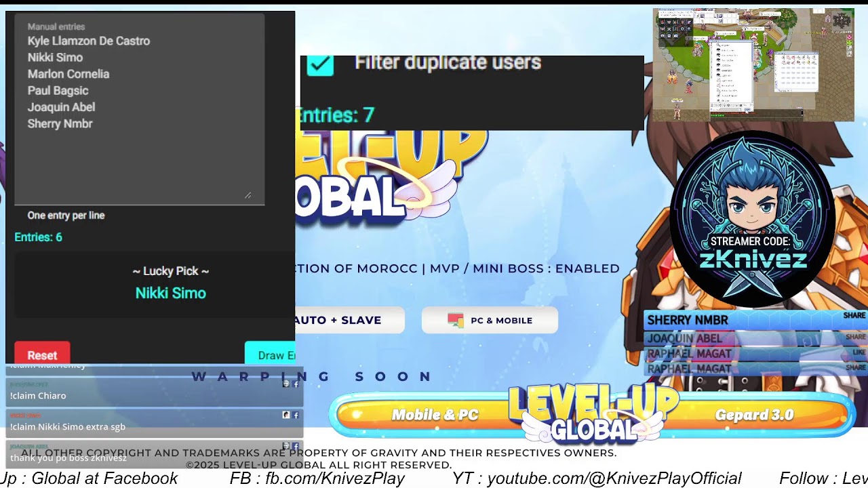This screenshot has height=488, width=868.
Task: Click the 'WARPING SOON' text
Action: pos(312,377)
